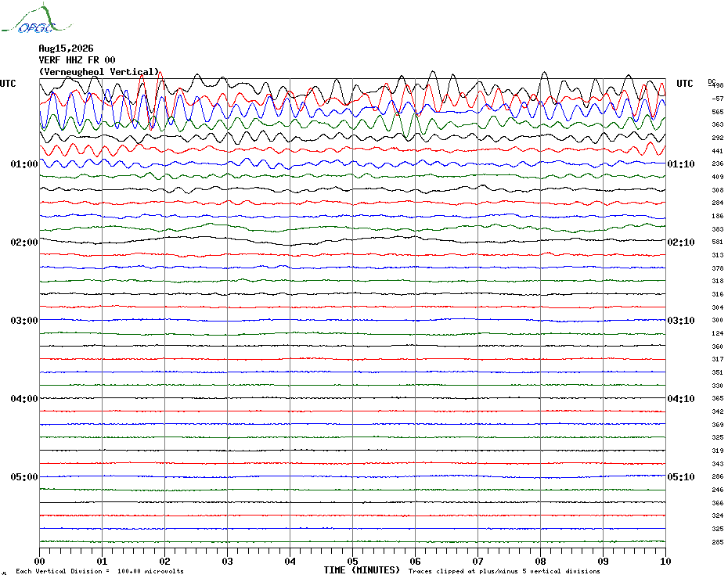
Task: Click the DC value 409
Action: [717, 177]
